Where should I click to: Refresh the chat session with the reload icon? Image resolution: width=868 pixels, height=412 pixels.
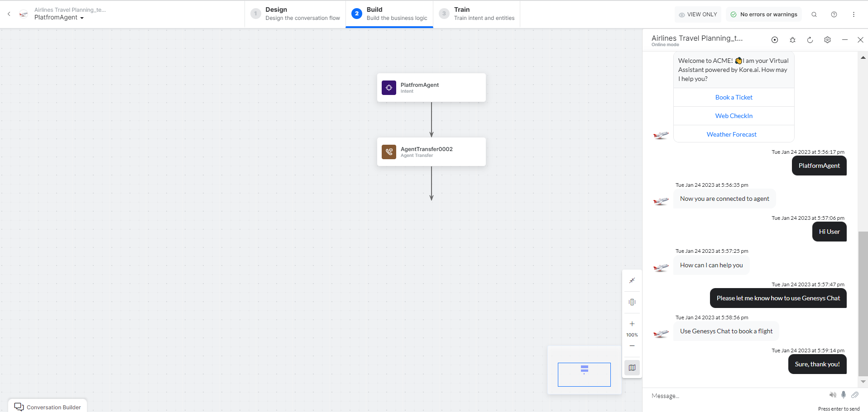point(810,40)
